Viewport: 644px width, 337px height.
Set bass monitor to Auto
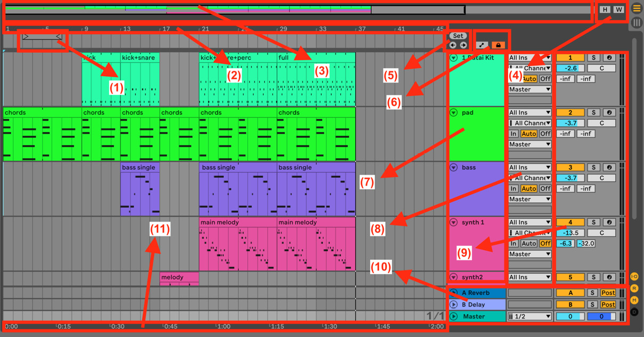(x=529, y=188)
